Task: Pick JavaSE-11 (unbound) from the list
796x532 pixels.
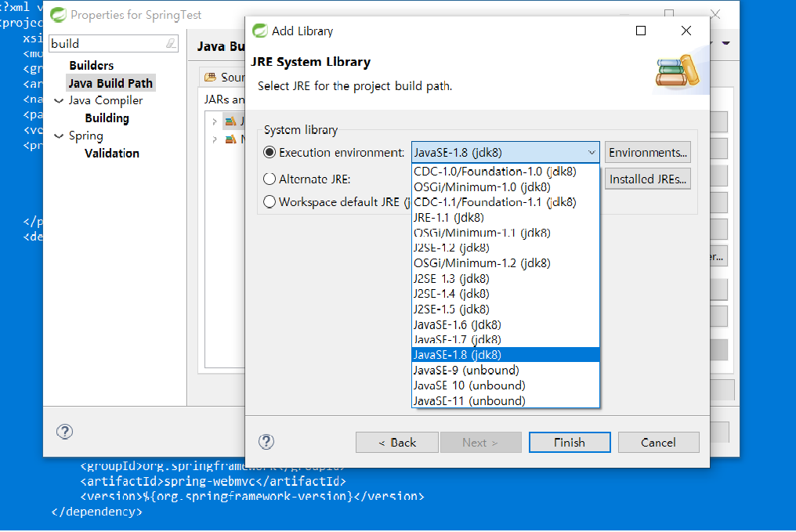Action: pos(505,400)
